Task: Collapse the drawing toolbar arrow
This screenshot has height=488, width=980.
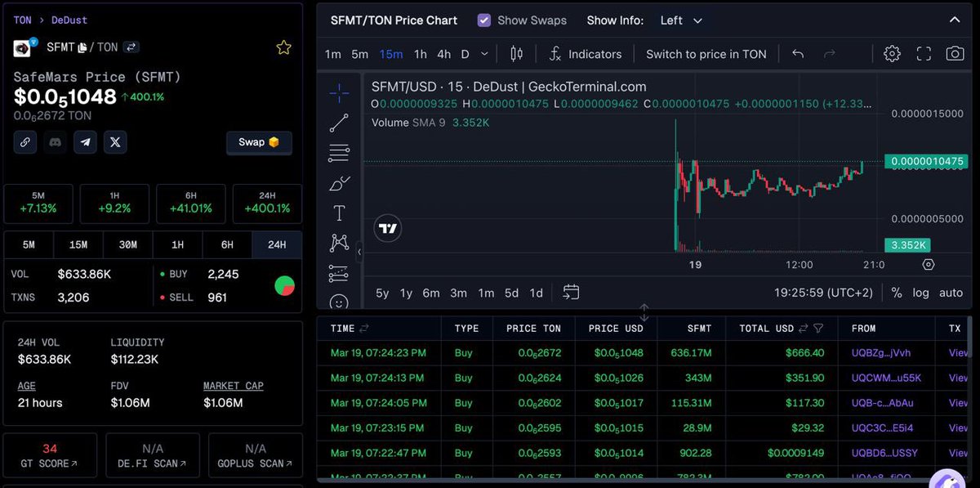Action: point(359,253)
